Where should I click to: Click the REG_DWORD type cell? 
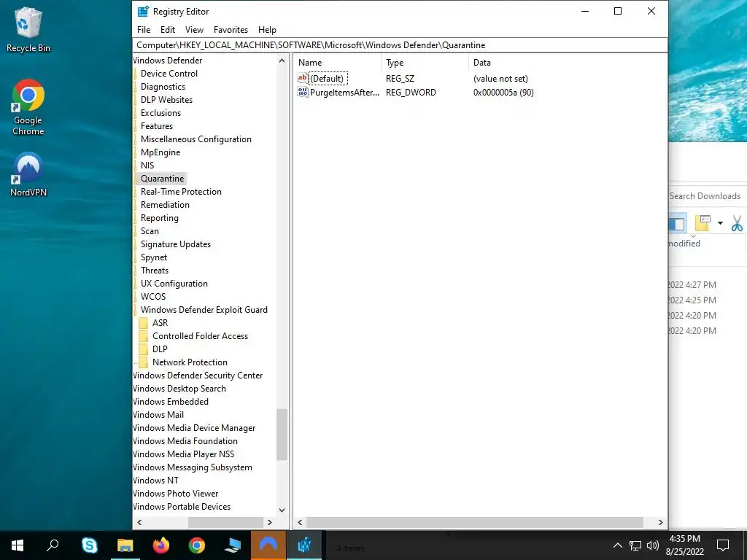(x=411, y=93)
